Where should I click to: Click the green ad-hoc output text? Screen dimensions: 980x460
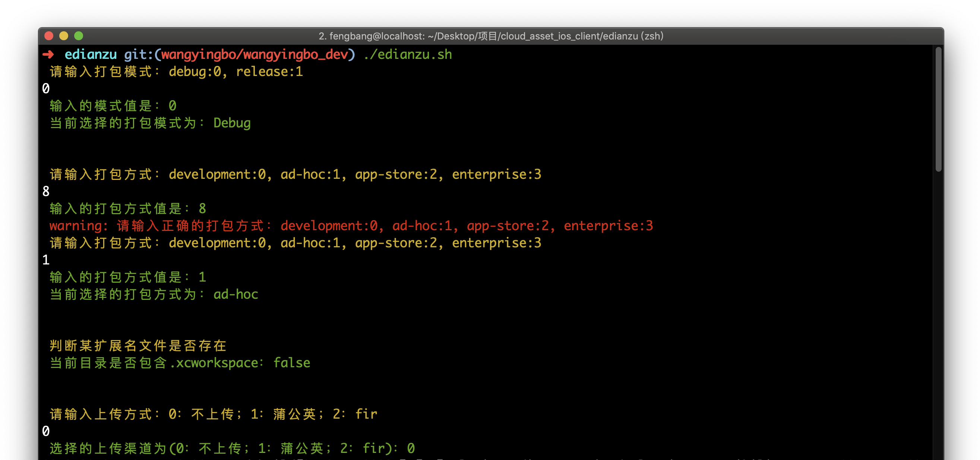point(235,294)
